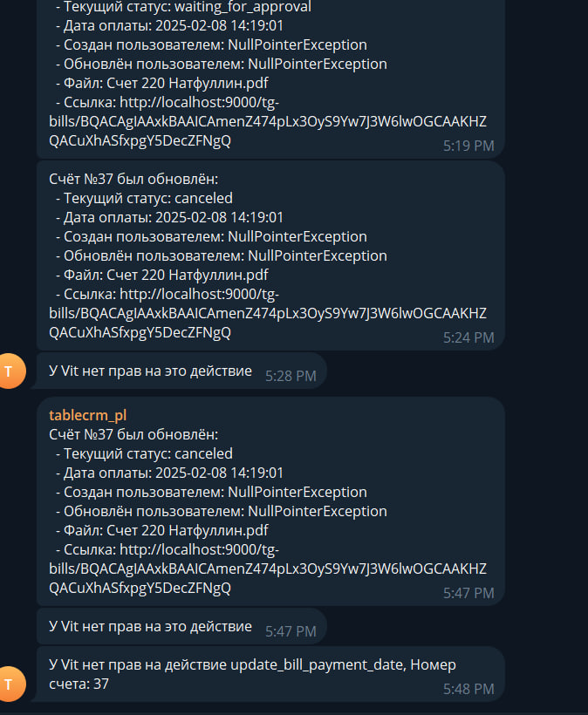Screen dimensions: 588x715
Task: Click 'Счёт №37 был обновлён' under tablecrm_pl
Action: point(133,434)
